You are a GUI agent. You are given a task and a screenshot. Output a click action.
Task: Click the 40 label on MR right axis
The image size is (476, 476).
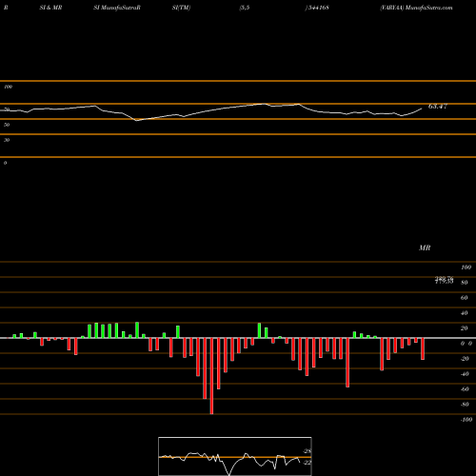465,313
